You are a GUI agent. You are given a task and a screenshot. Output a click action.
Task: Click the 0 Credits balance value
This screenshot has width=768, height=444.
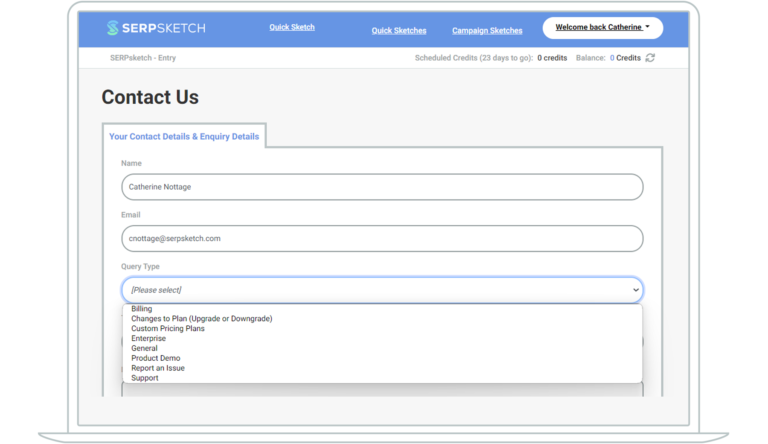pos(625,58)
